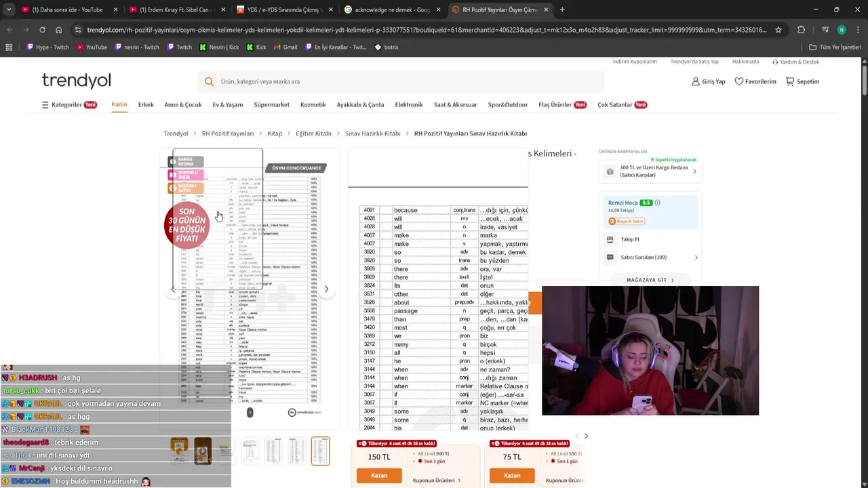This screenshot has height=488, width=868.
Task: Close the RH Pozitif Yayınları tab
Action: [546, 9]
